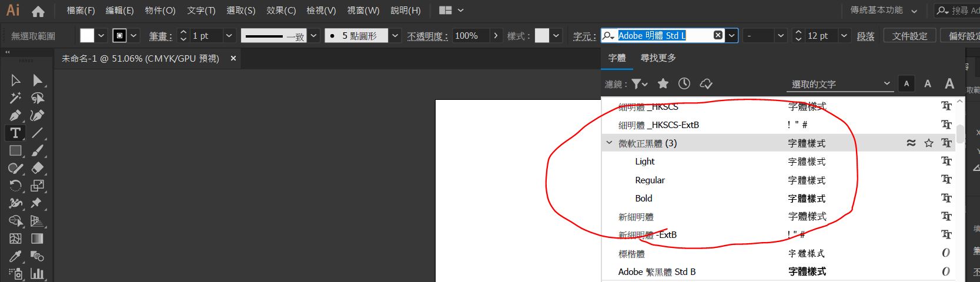This screenshot has height=282, width=980.
Task: Select the Lasso tool
Action: pos(38,98)
